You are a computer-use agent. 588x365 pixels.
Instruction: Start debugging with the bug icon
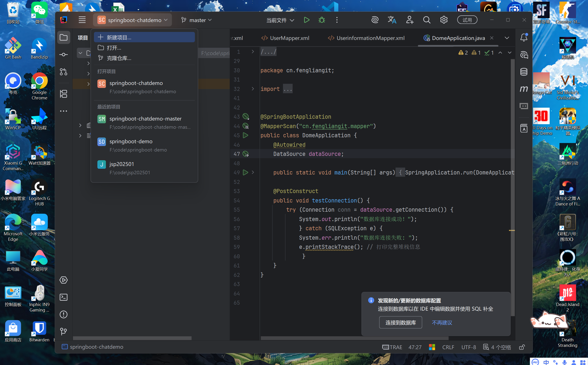pos(322,20)
